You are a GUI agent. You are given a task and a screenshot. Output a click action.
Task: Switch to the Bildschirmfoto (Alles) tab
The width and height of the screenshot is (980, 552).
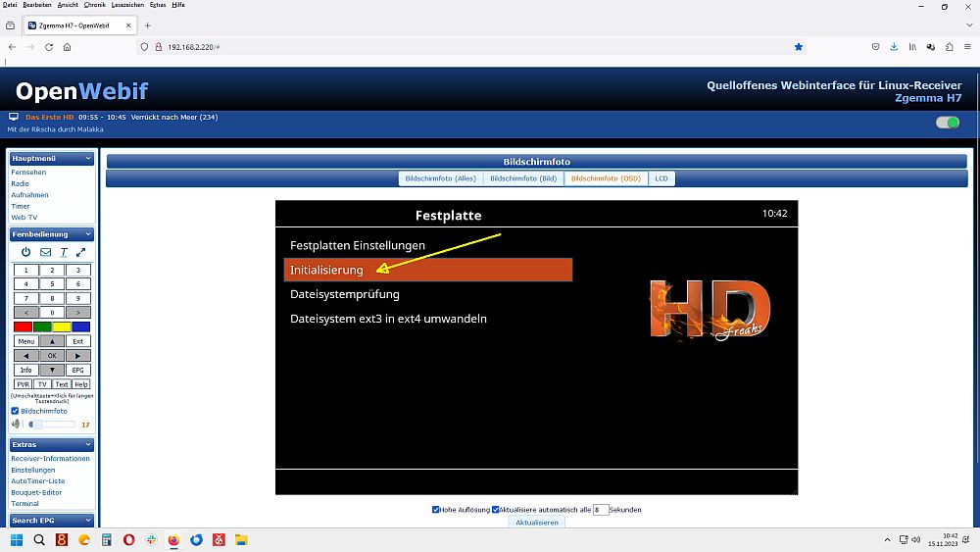coord(440,178)
